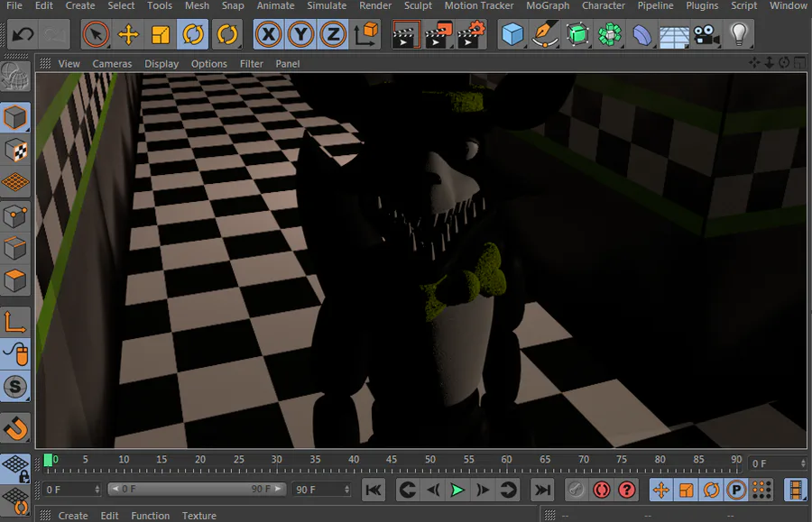Open the blue Bend deformer objects
The height and width of the screenshot is (522, 812).
coord(642,34)
